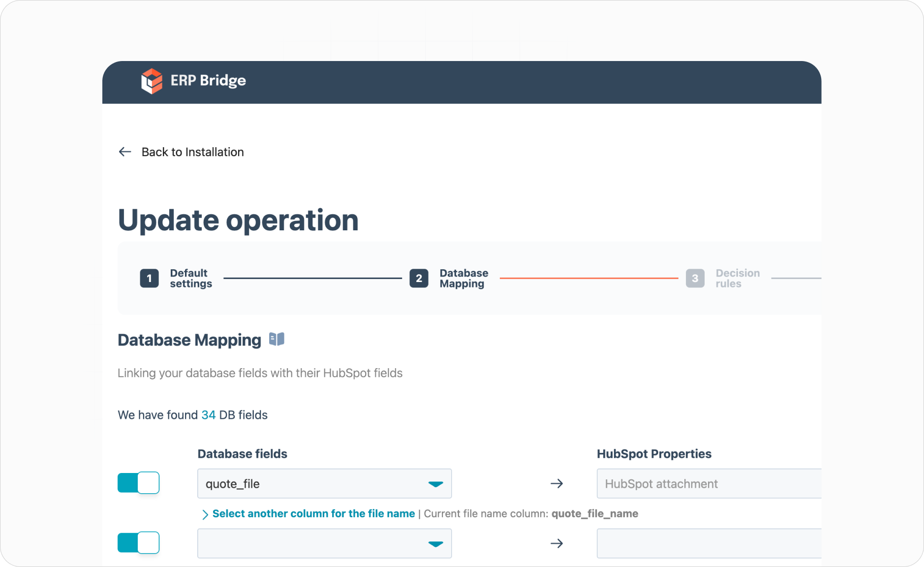
Task: Click the step number 3 badge
Action: coord(695,279)
